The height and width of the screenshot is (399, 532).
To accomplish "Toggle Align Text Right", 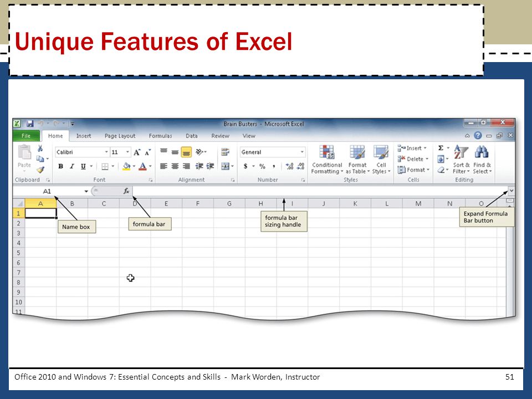I will 186,166.
